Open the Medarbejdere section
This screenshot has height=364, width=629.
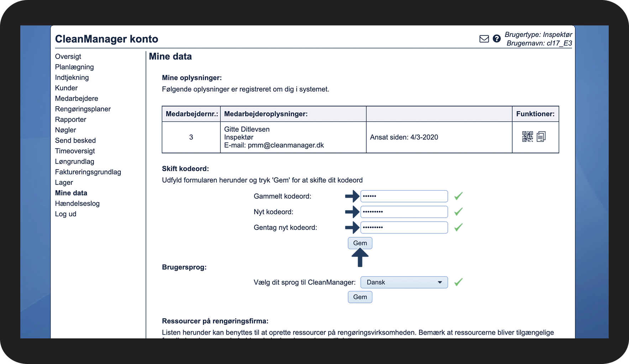[x=77, y=99]
